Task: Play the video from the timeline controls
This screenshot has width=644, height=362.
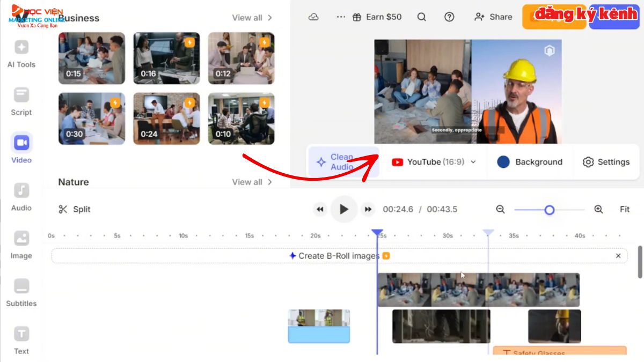Action: 344,209
